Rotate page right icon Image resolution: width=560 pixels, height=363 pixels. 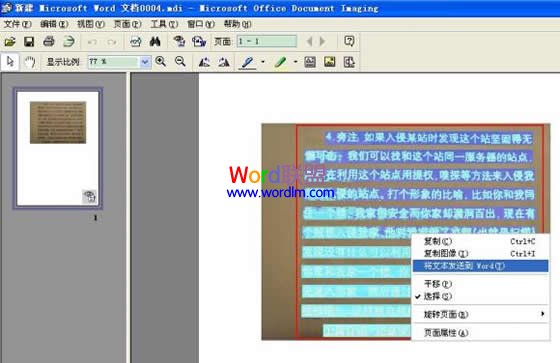pos(224,62)
